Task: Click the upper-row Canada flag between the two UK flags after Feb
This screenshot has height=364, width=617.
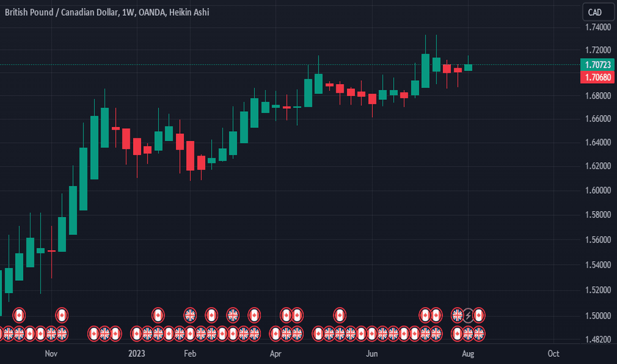Action: (211, 315)
